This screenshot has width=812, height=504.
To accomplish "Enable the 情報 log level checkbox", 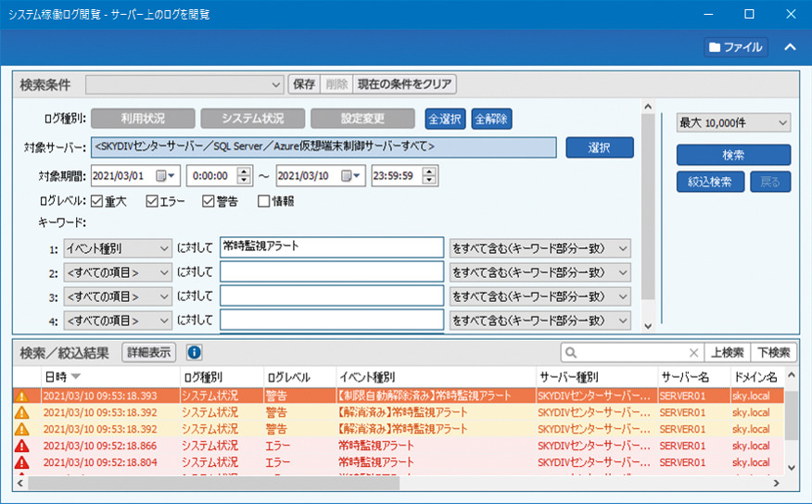I will coord(264,200).
